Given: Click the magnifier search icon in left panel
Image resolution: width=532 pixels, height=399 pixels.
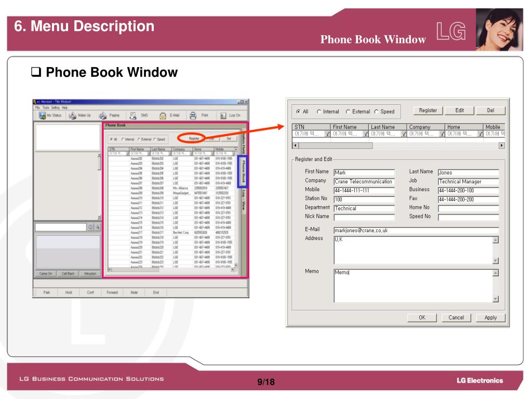Looking at the screenshot, I should click(x=97, y=227).
